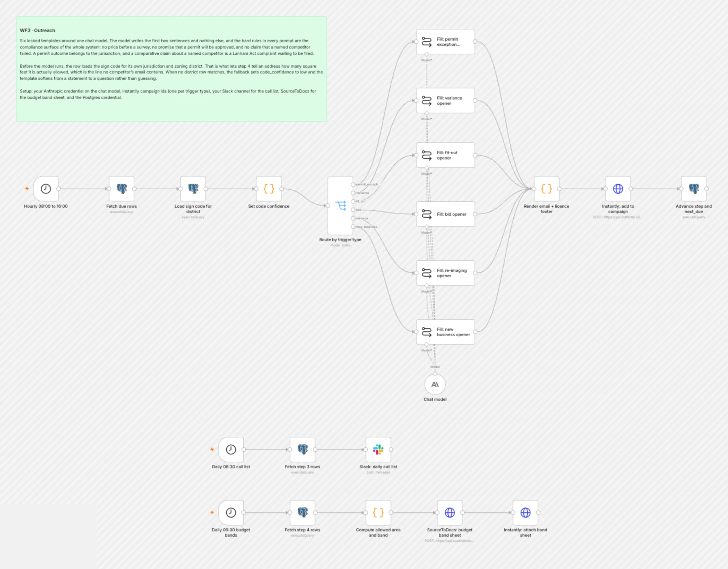Select the Daily 08:30 call list trigger
The width and height of the screenshot is (728, 569).
click(x=231, y=449)
